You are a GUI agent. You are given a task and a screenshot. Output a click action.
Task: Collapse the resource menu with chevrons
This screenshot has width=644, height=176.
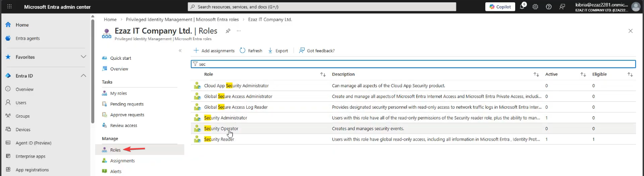tap(180, 50)
